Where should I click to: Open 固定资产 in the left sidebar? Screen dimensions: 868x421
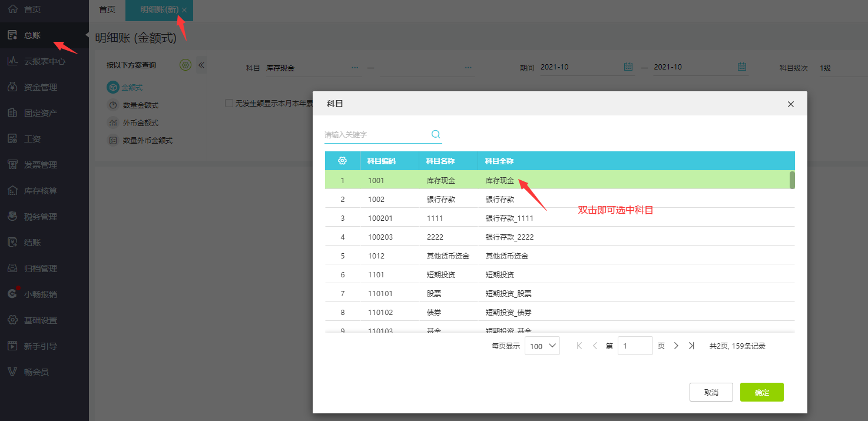click(41, 113)
